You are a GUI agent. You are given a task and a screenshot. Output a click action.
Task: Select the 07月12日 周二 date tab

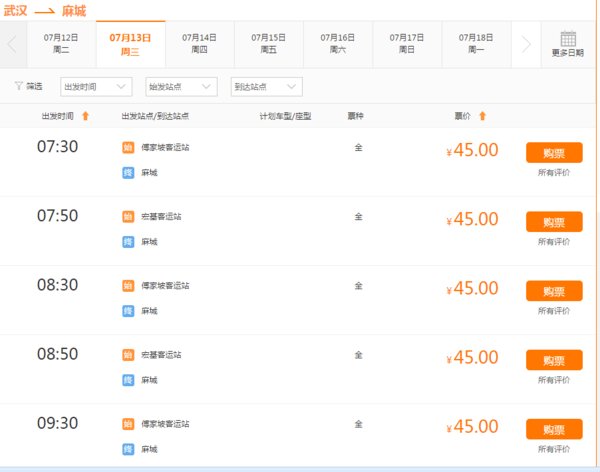[61, 44]
